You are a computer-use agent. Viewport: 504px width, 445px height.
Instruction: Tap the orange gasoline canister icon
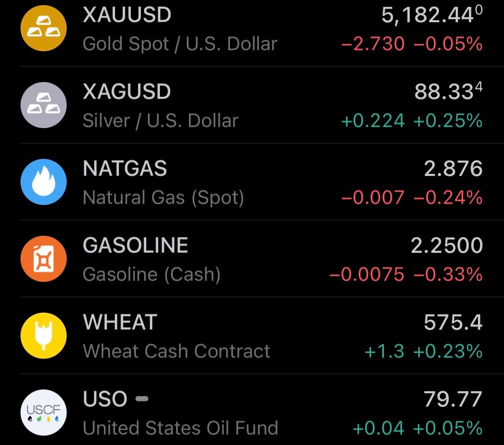point(44,259)
